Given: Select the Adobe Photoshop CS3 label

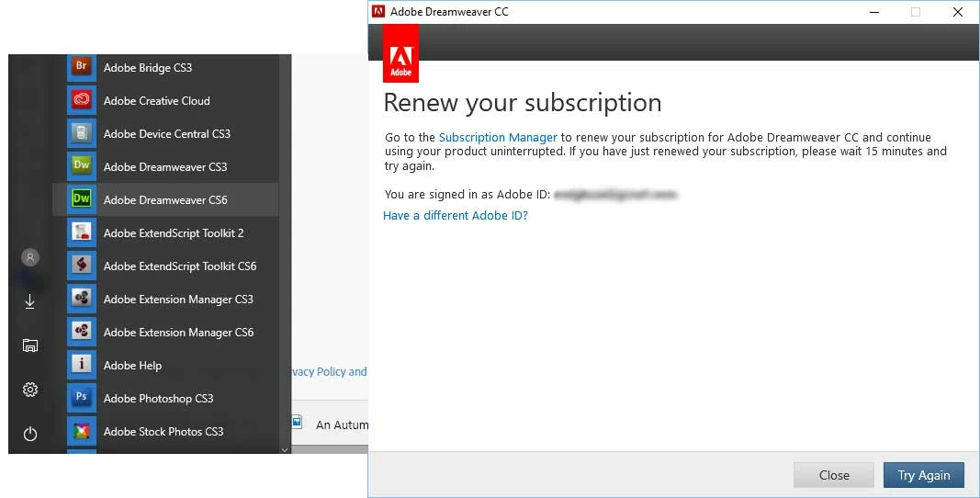Looking at the screenshot, I should 159,399.
